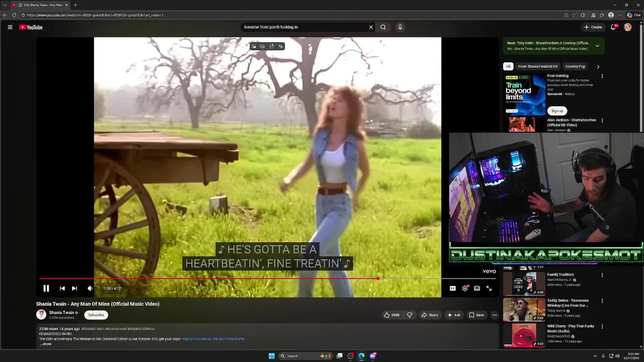Click the progress bar scrubber dot

coord(378,278)
